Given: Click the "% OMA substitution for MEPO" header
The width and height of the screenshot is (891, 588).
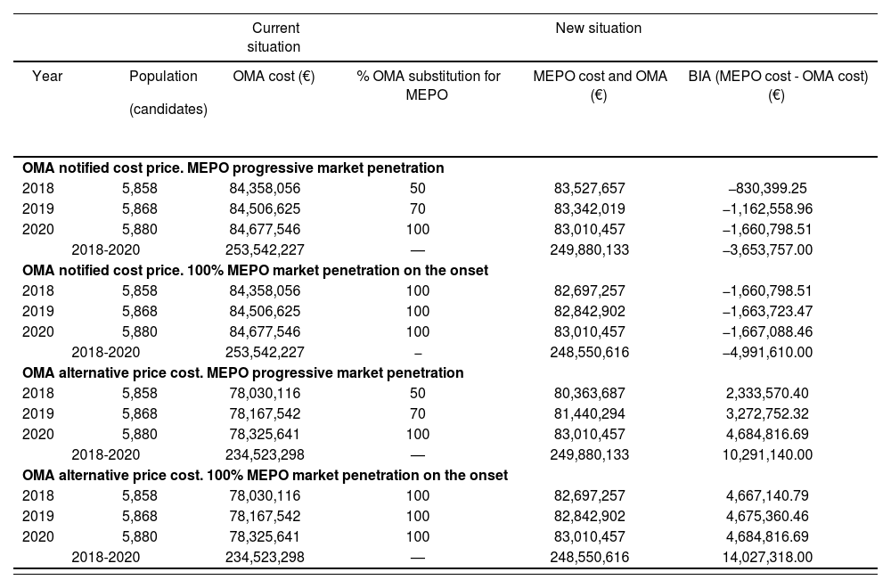Looking at the screenshot, I should (x=429, y=85).
